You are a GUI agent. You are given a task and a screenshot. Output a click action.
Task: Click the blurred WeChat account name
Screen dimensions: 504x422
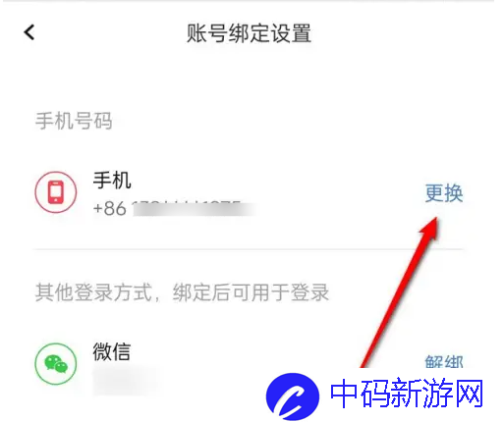[x=128, y=381]
